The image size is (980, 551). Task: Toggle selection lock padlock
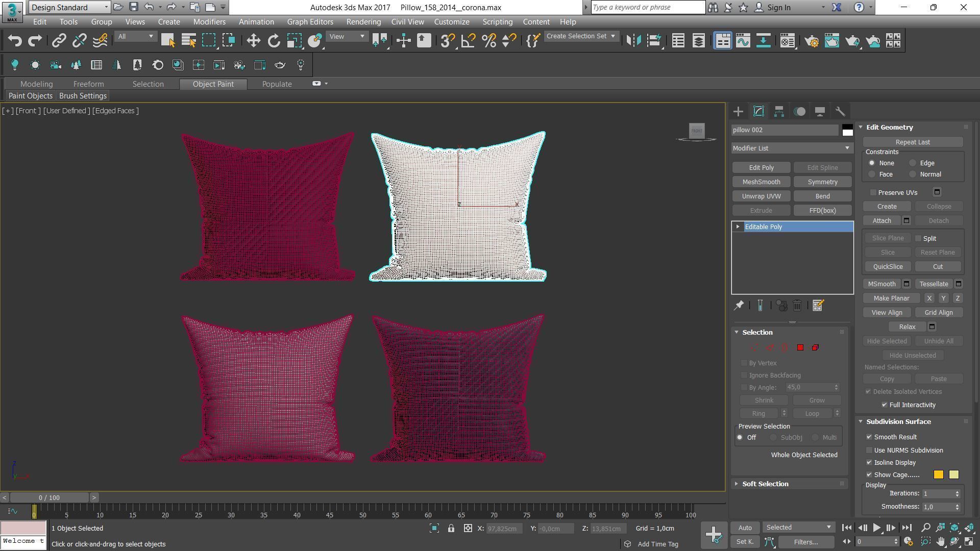pyautogui.click(x=451, y=529)
